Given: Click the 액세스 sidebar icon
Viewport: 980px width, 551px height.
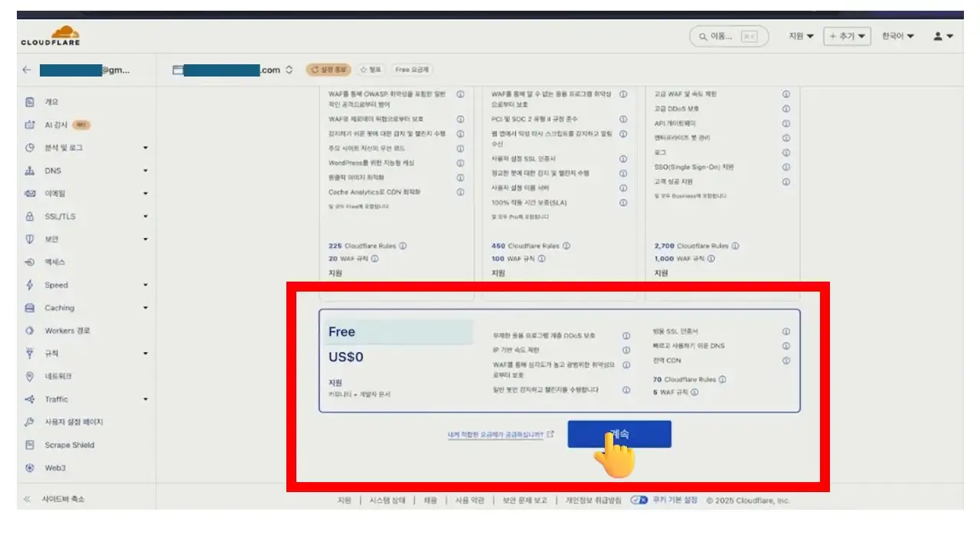Looking at the screenshot, I should [30, 262].
